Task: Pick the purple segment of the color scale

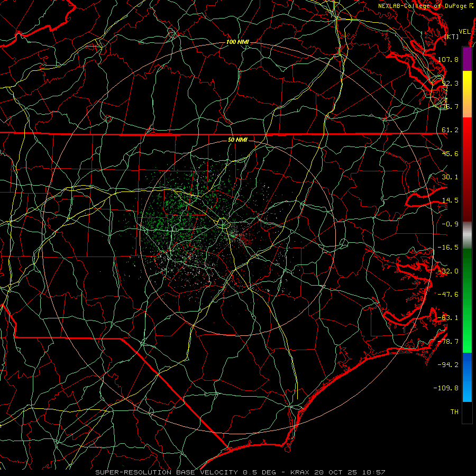Action: (x=467, y=59)
